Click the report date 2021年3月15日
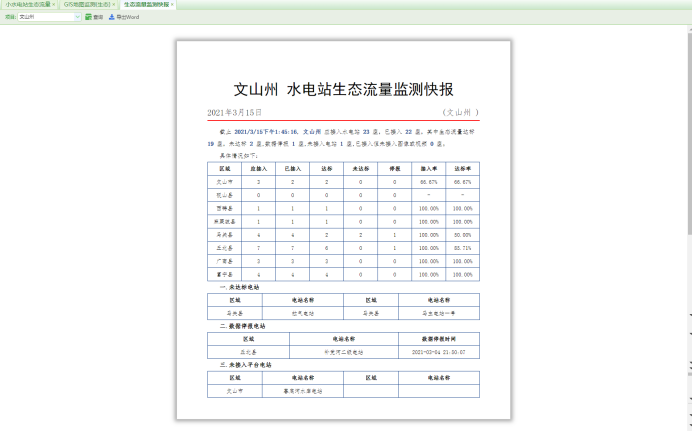The width and height of the screenshot is (693, 431). click(234, 113)
